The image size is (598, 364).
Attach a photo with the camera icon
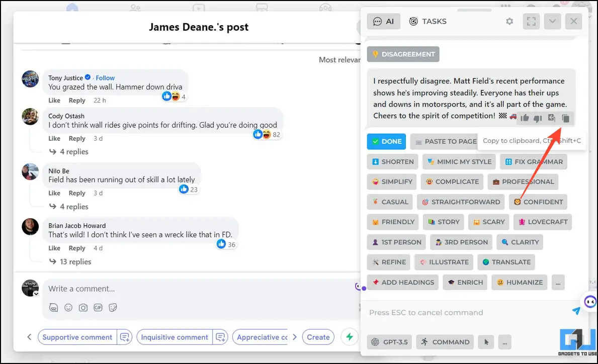[83, 308]
